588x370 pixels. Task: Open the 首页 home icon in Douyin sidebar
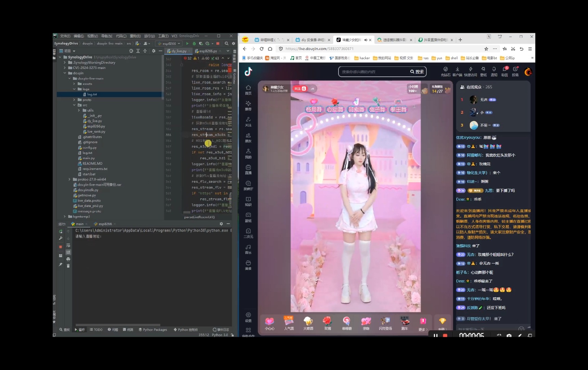click(248, 90)
